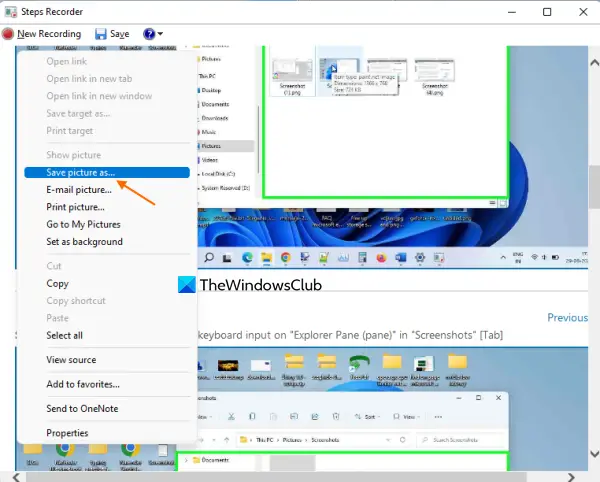Click Copy icon in Explorer toolbar
600x482 pixels.
tap(252, 417)
